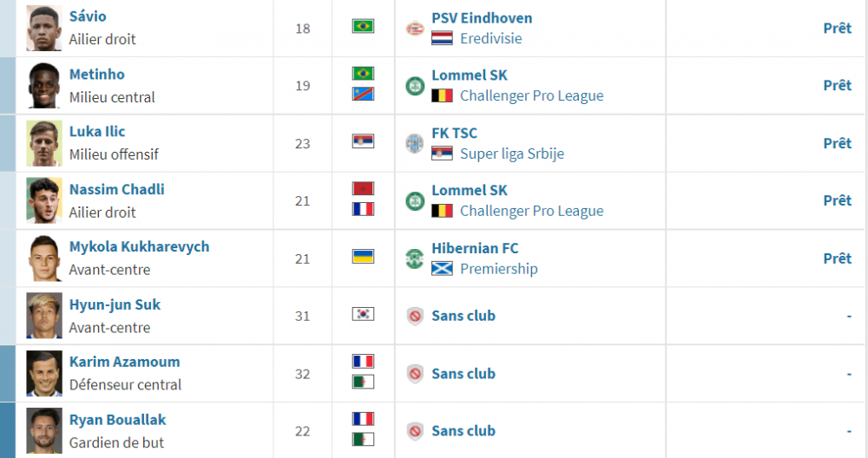
Task: Click the Scottish flag beside Premiership
Action: pyautogui.click(x=442, y=269)
